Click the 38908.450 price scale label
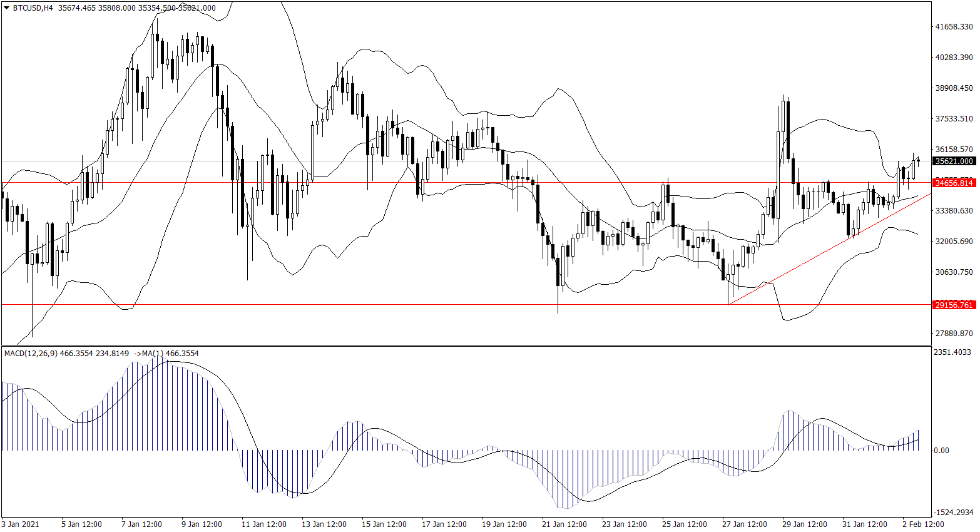The image size is (980, 532). click(954, 88)
